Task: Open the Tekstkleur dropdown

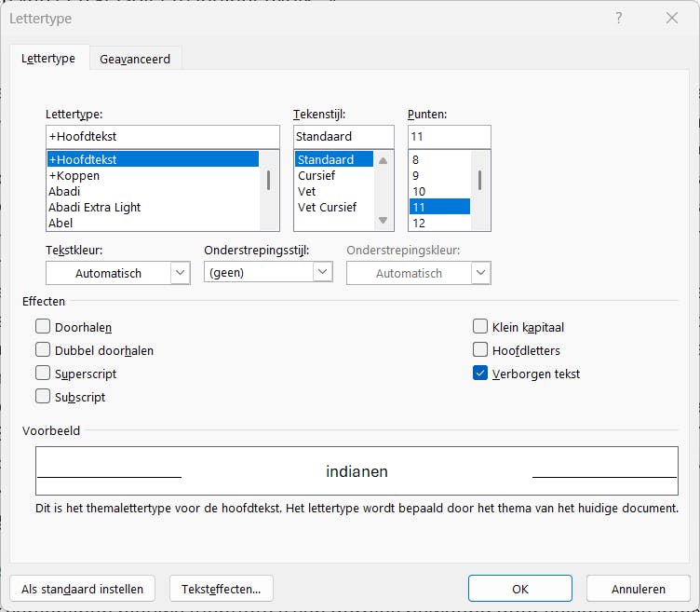Action: click(x=180, y=273)
